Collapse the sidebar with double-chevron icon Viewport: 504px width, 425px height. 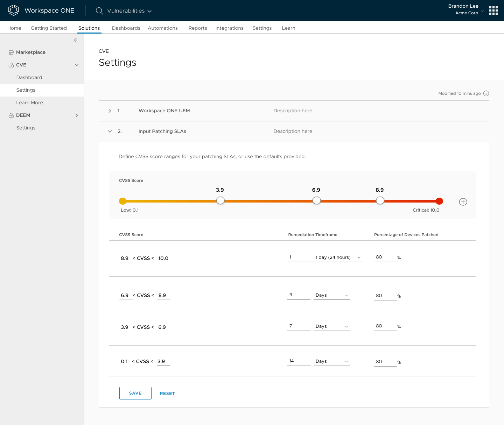76,40
